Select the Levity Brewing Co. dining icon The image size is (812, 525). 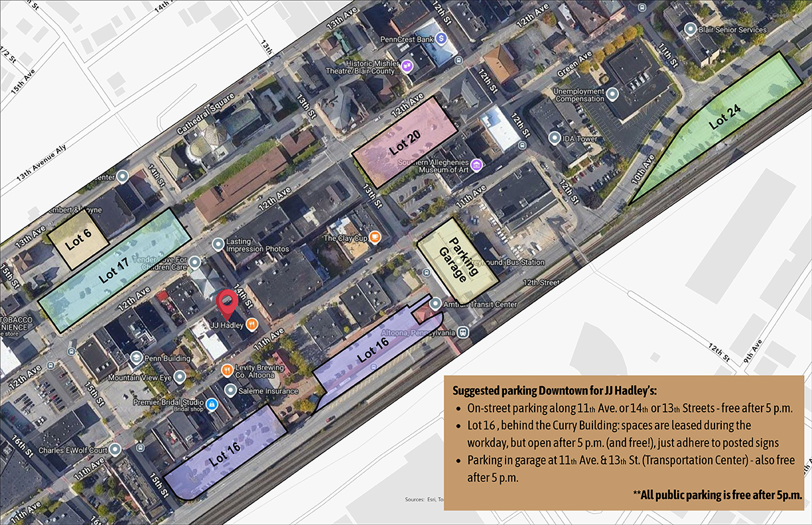(x=228, y=370)
